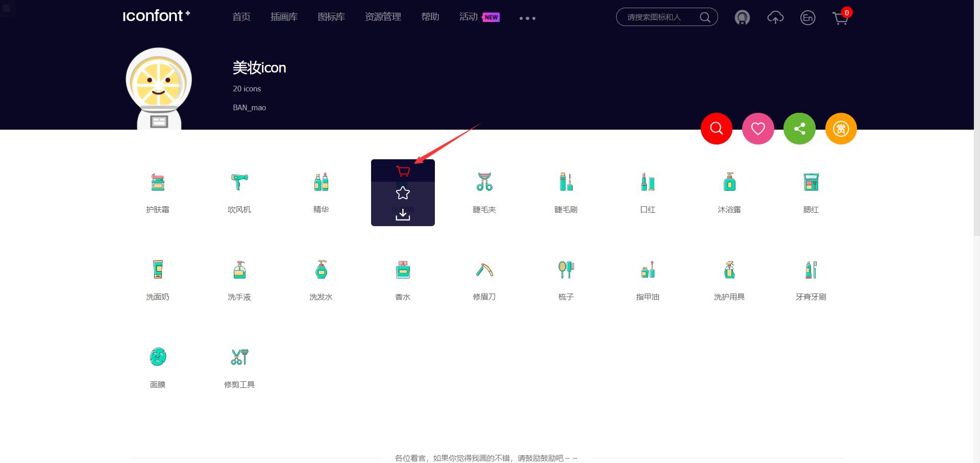The width and height of the screenshot is (980, 463).
Task: Open the 活动 NEW menu item
Action: pyautogui.click(x=468, y=17)
